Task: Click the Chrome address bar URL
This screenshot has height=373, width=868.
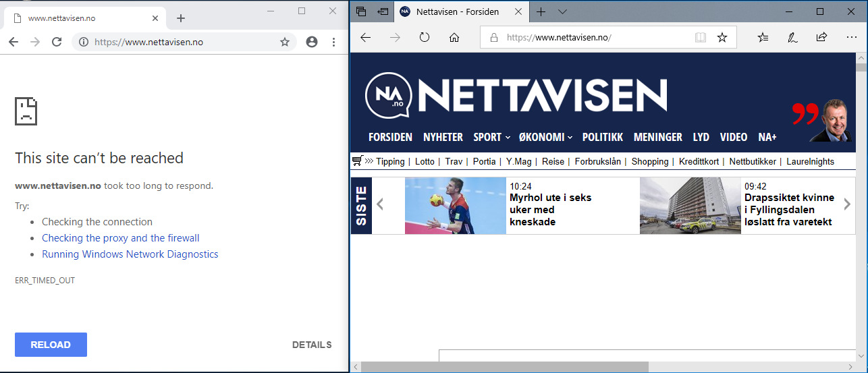Action: 148,42
